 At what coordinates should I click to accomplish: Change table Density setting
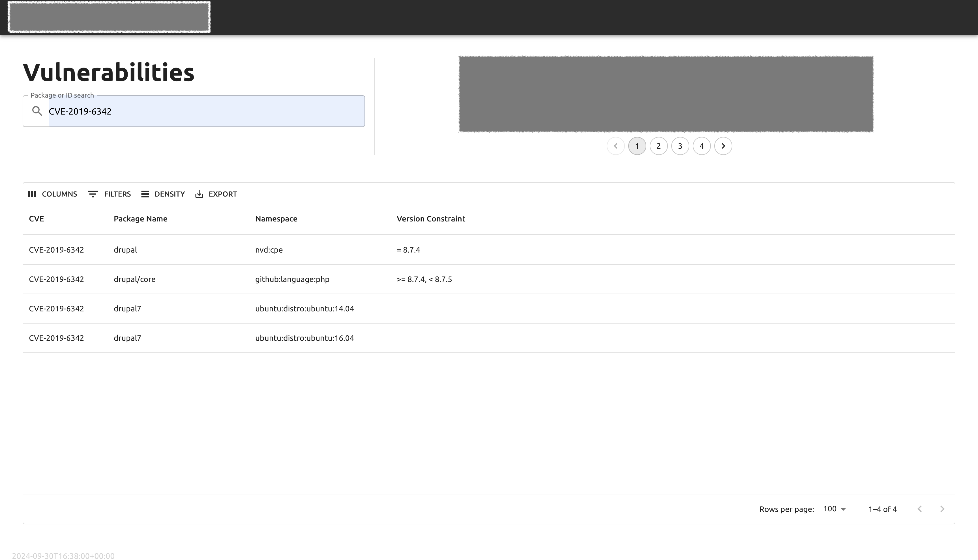[x=163, y=194]
